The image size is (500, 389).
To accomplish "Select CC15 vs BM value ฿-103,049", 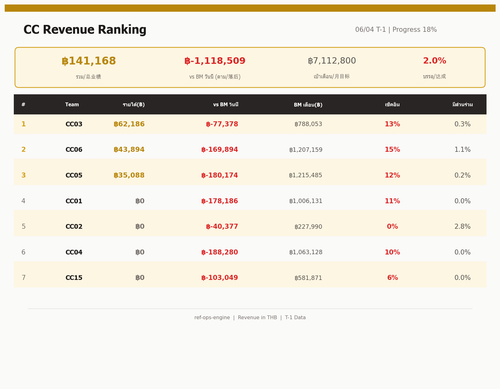I will (x=220, y=277).
